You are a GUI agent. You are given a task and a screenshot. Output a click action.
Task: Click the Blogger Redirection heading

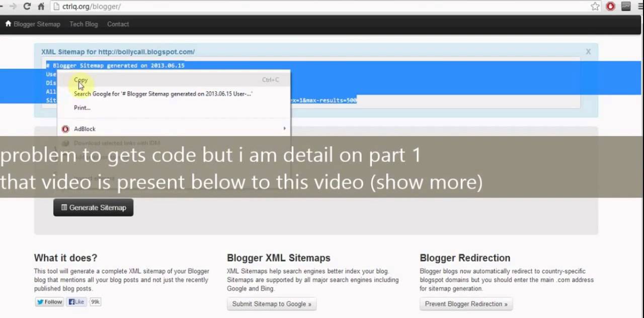(x=465, y=258)
